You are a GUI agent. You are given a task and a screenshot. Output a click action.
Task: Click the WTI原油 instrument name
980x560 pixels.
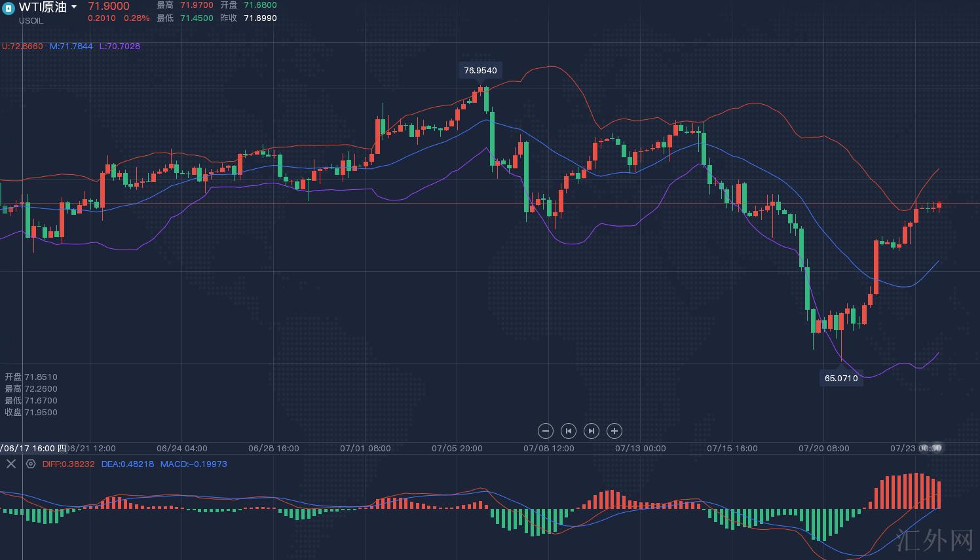[43, 7]
